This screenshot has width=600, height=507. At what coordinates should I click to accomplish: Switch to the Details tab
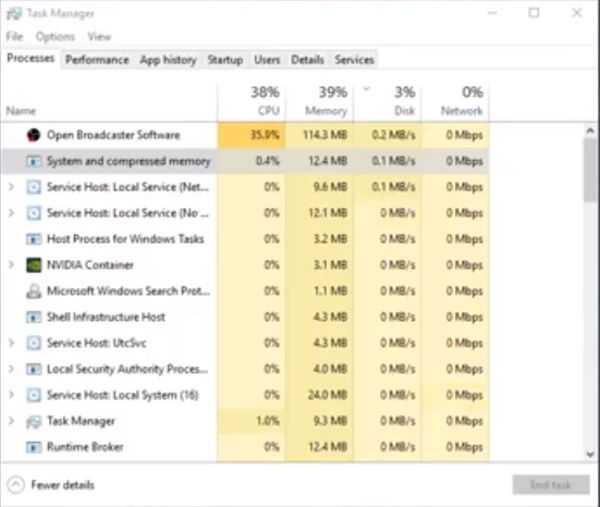tap(308, 60)
